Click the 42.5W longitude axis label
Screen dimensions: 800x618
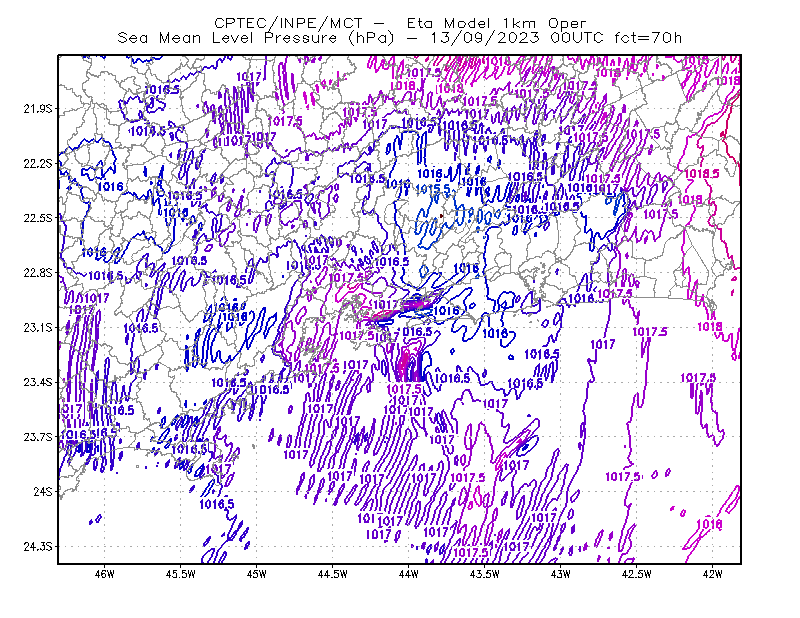(637, 574)
